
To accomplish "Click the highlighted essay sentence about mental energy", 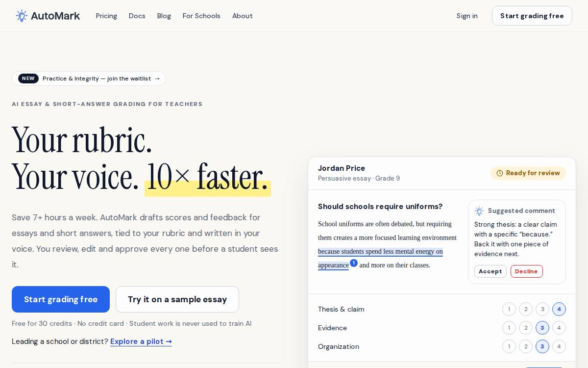I will (380, 252).
